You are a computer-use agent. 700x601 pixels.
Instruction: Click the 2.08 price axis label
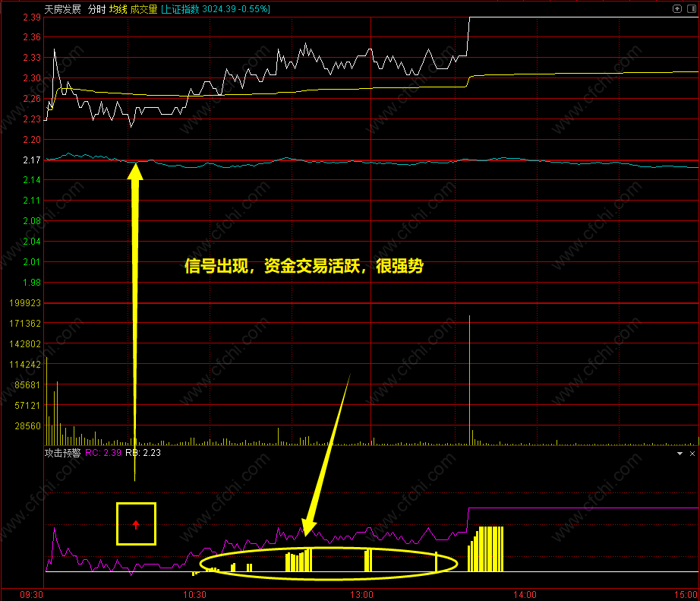pos(32,221)
